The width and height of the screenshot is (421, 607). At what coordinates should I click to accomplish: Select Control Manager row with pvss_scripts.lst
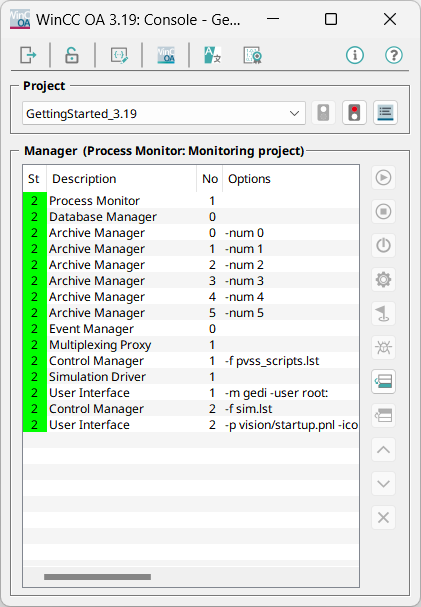(x=191, y=360)
